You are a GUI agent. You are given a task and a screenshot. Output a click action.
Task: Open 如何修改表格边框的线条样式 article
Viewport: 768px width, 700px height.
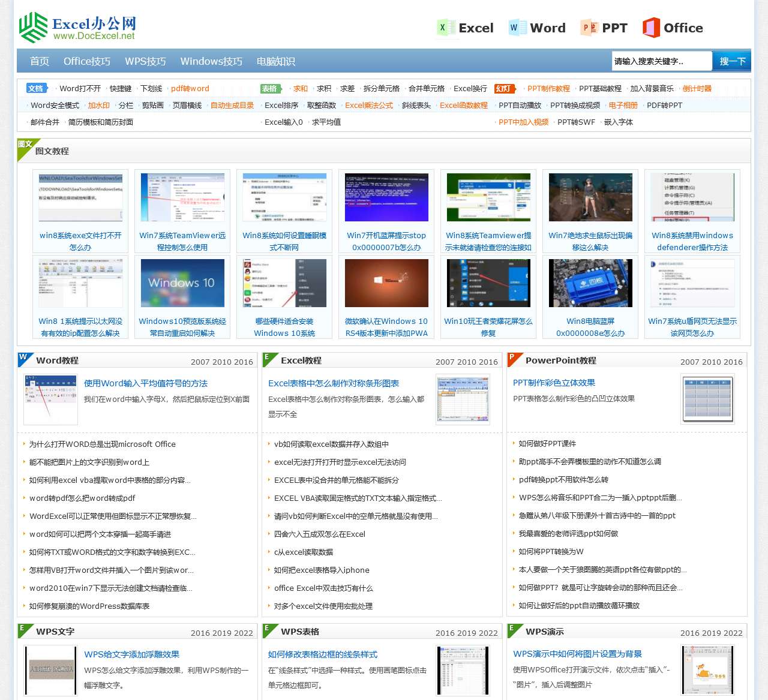coord(323,654)
